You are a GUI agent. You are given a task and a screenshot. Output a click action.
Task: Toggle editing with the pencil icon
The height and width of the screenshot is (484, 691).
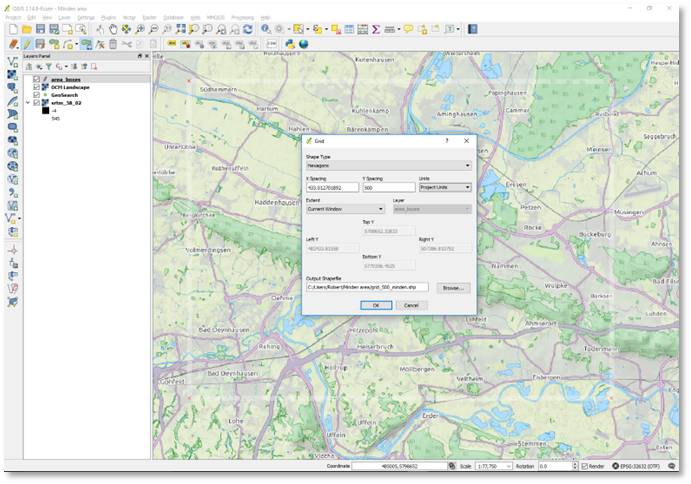pos(26,44)
